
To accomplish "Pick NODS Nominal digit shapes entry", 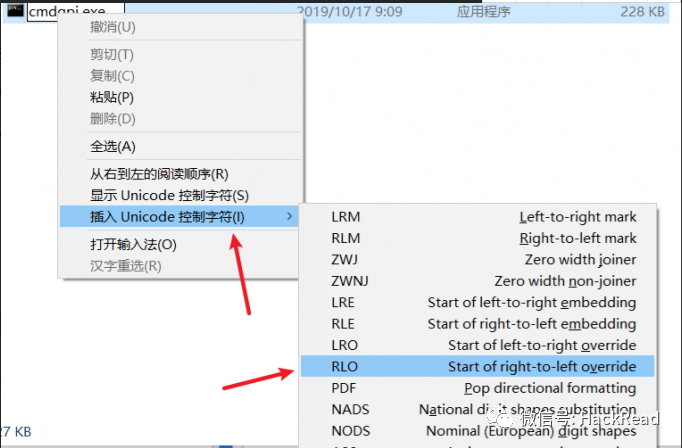I will tap(478, 431).
